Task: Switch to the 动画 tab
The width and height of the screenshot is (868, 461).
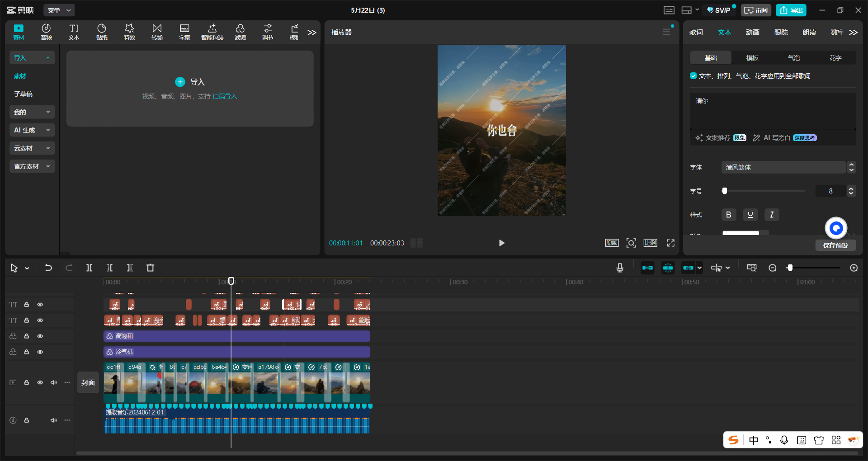Action: coord(752,33)
